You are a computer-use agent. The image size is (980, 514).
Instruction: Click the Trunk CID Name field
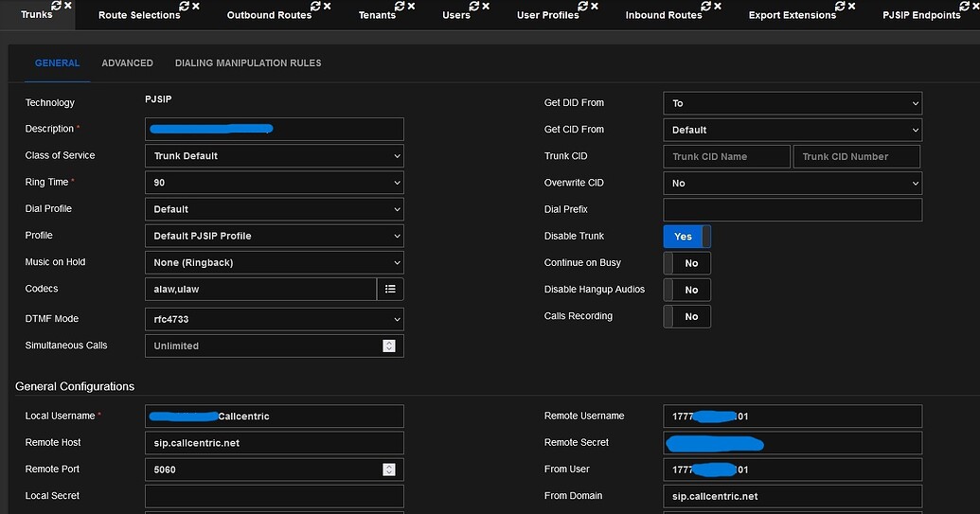pyautogui.click(x=727, y=157)
